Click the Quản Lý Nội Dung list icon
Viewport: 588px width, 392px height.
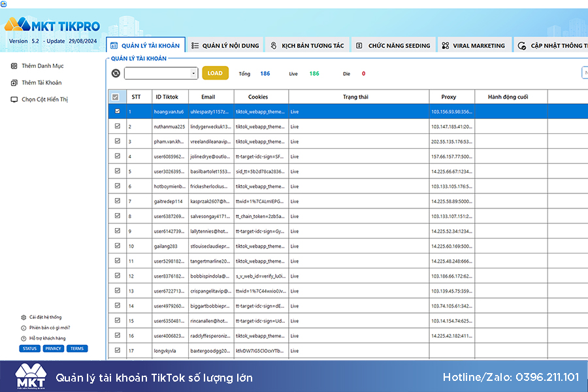click(x=195, y=46)
